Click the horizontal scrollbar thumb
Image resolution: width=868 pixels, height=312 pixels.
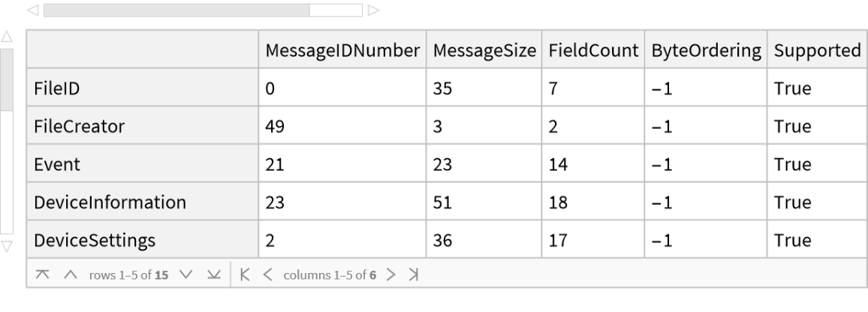(176, 10)
